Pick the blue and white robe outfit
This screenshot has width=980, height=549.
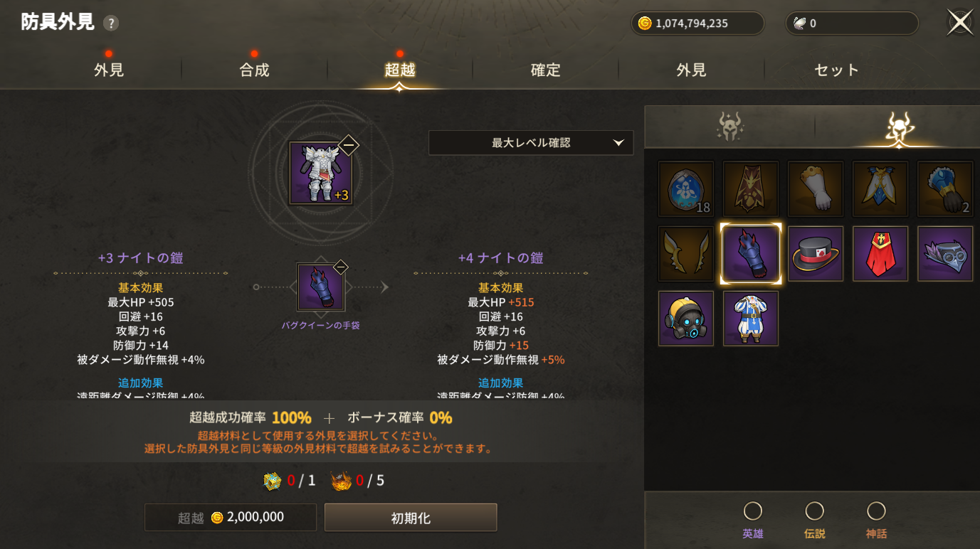751,319
